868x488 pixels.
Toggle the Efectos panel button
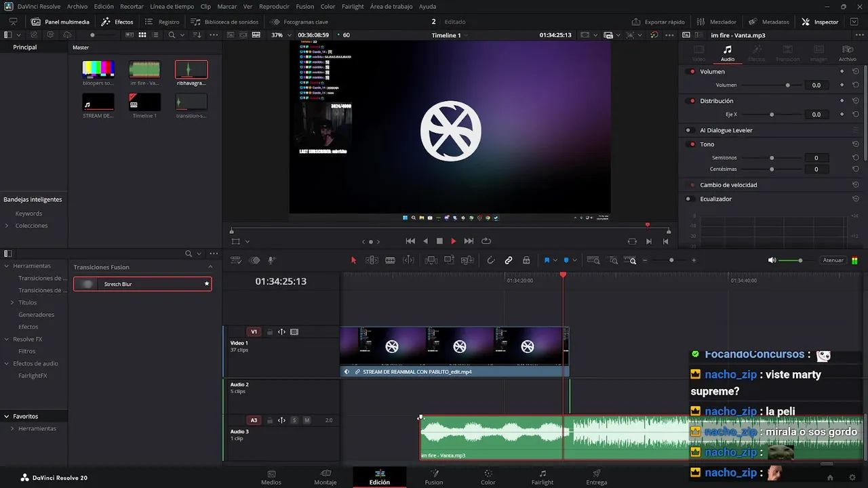pyautogui.click(x=117, y=22)
